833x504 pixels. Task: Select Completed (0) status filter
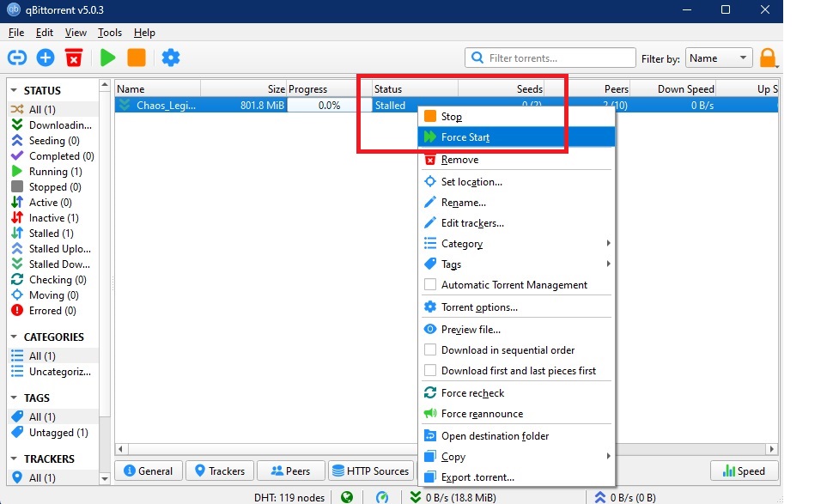(62, 155)
